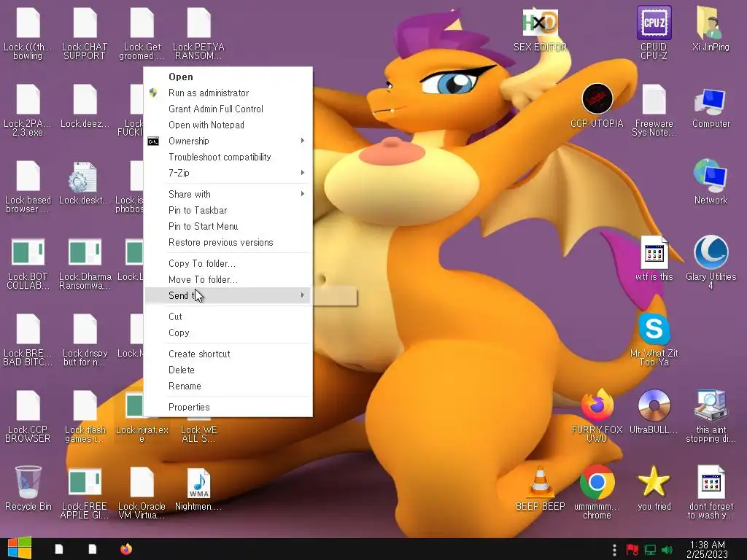Choose Copy in the context menu
Viewport: 747px width, 560px height.
tap(228, 332)
